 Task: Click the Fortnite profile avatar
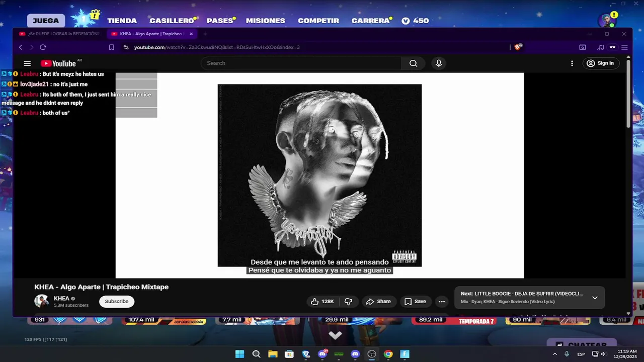607,21
